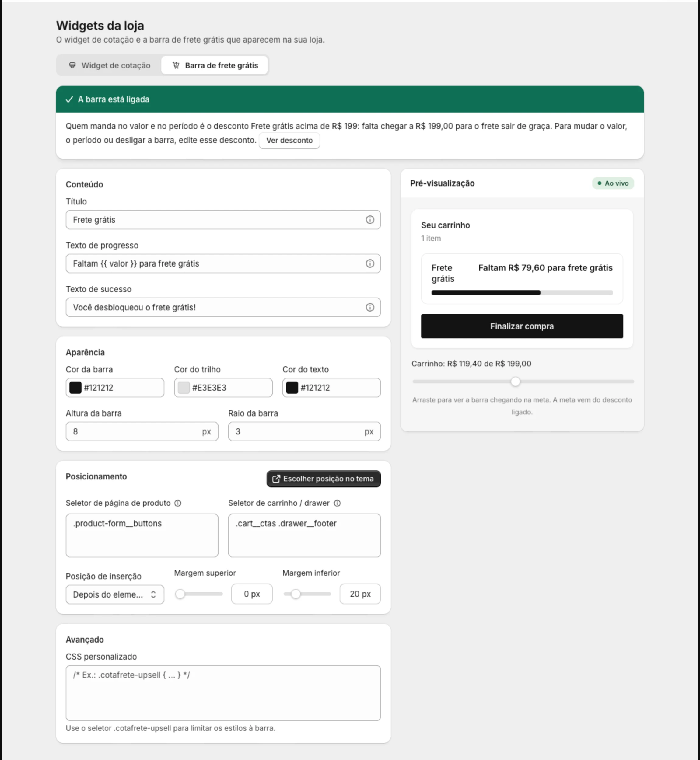Click Seletor de página de produto textarea

tap(142, 535)
